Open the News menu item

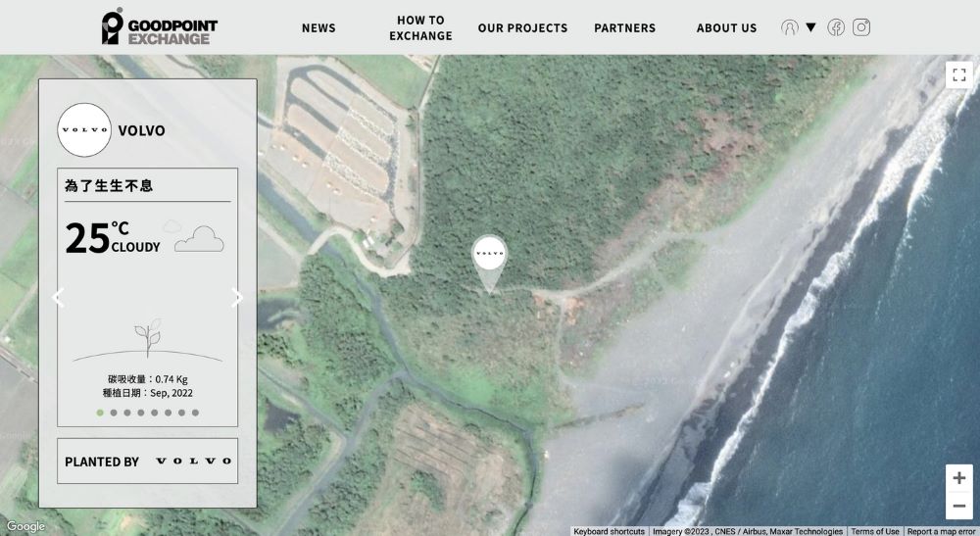pyautogui.click(x=318, y=28)
